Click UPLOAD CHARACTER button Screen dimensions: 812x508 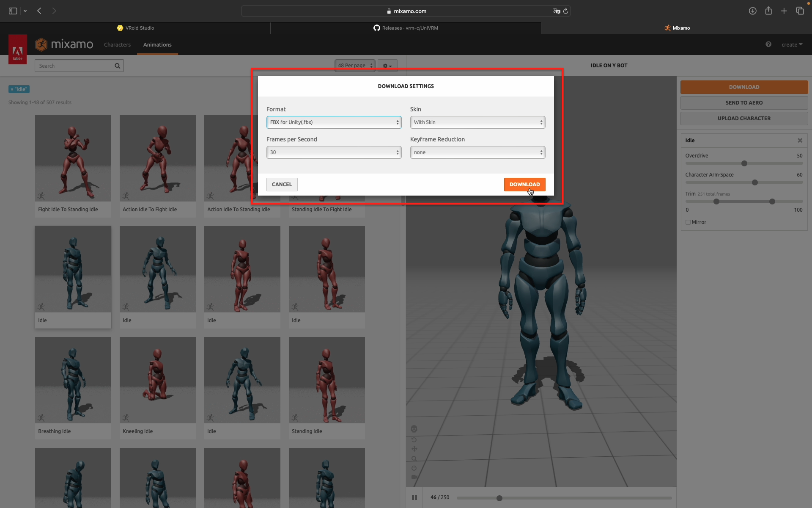point(744,119)
